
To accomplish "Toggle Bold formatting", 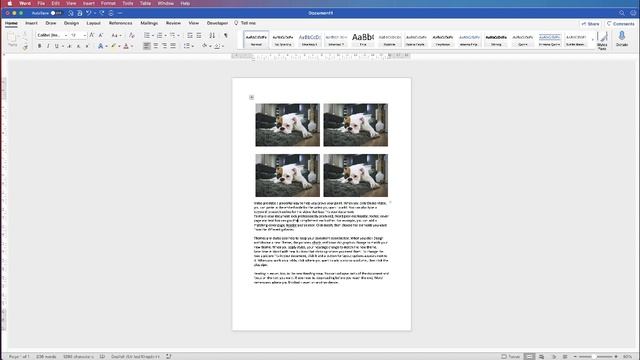I will (x=40, y=46).
